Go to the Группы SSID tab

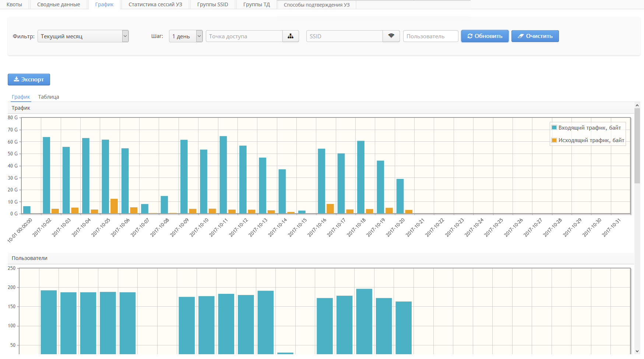tap(212, 4)
